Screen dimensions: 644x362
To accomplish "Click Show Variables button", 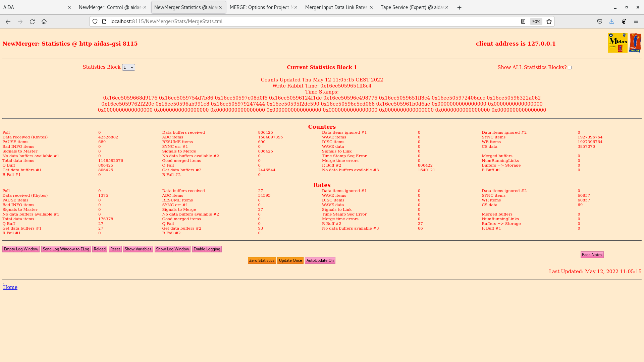I will click(138, 249).
